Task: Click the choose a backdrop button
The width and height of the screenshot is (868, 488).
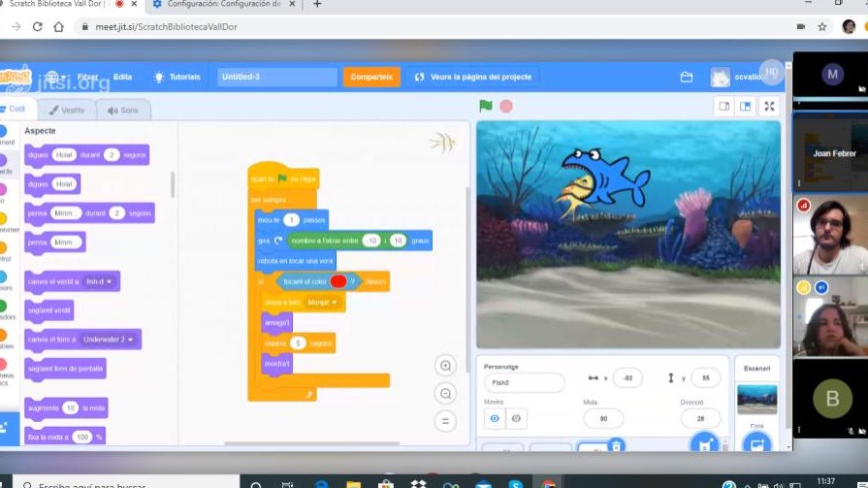Action: tap(756, 443)
